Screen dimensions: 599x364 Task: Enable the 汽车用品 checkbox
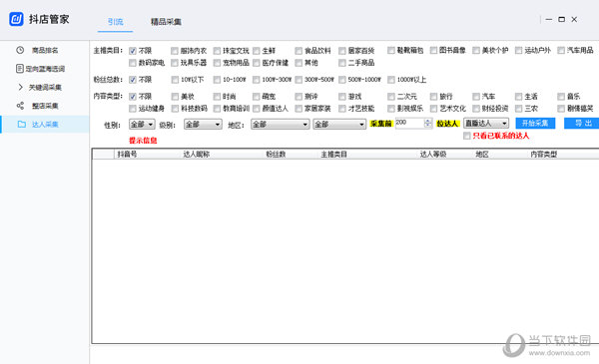coord(561,51)
